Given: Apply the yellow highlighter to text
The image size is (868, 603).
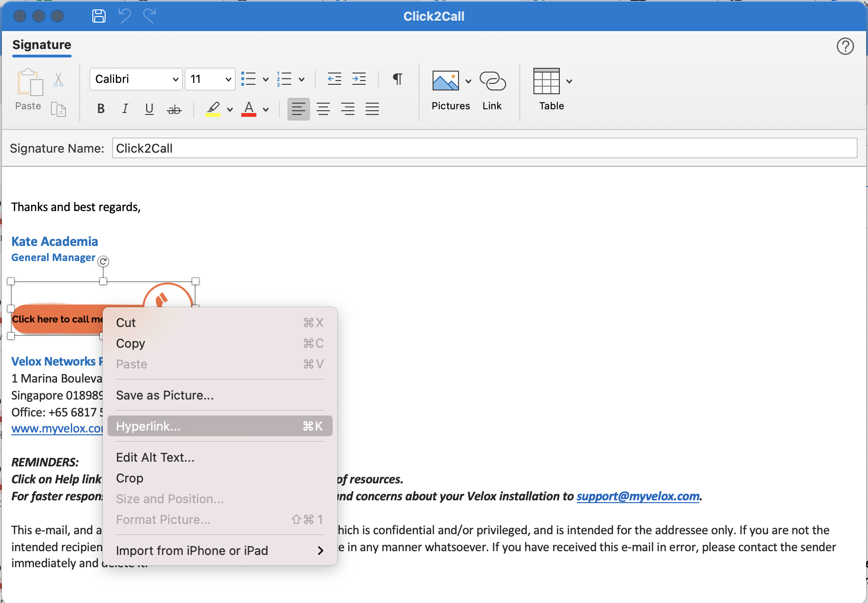Looking at the screenshot, I should pyautogui.click(x=213, y=109).
